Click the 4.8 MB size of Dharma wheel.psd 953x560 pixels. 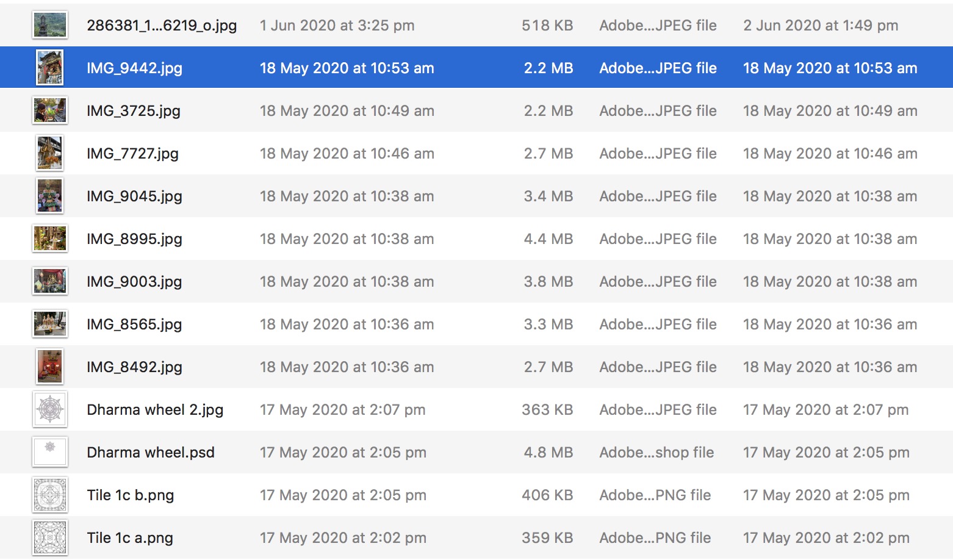click(x=548, y=453)
